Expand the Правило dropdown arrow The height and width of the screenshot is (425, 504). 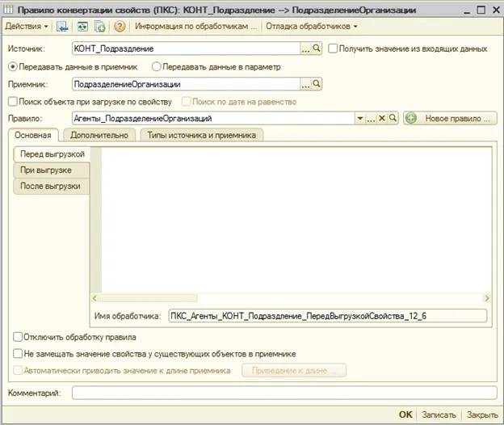pos(360,118)
